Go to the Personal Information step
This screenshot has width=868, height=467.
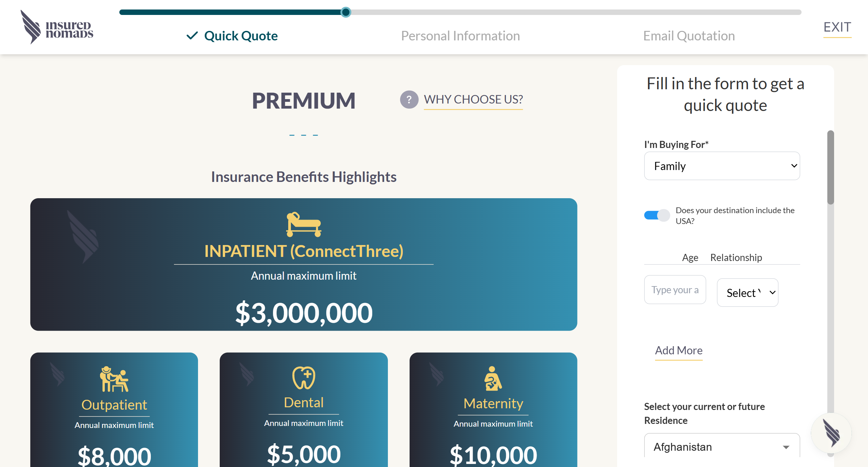click(460, 36)
